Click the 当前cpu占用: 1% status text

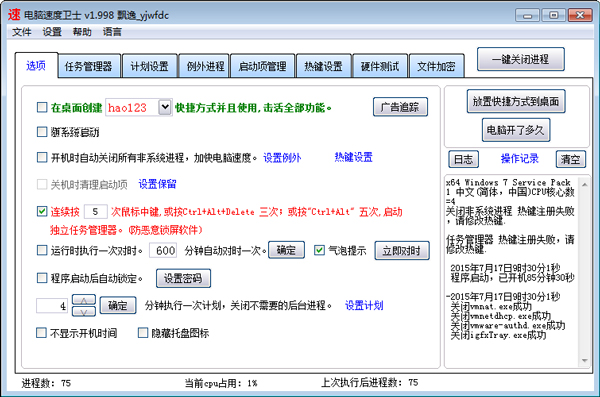pyautogui.click(x=221, y=383)
